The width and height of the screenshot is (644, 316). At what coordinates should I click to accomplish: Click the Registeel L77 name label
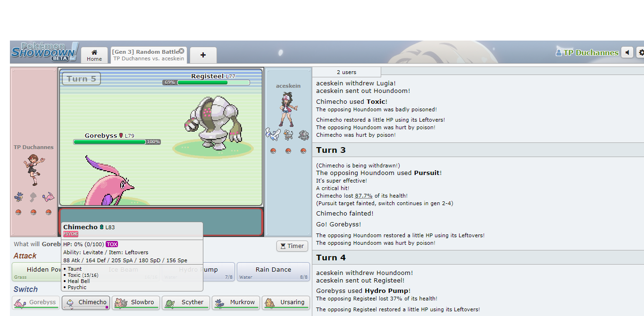[213, 76]
